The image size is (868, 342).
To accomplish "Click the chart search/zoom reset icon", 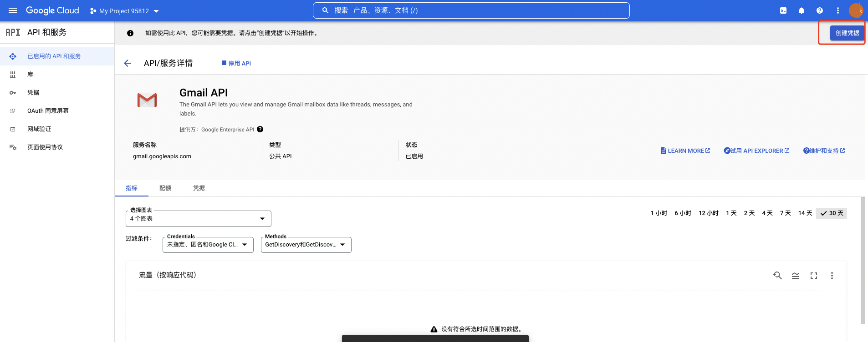I will click(x=777, y=276).
